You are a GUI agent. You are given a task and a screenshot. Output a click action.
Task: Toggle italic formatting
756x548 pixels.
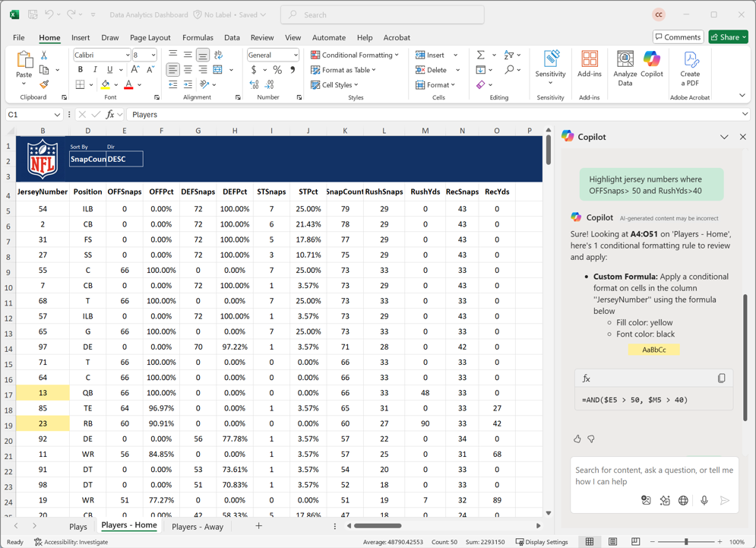coord(95,70)
